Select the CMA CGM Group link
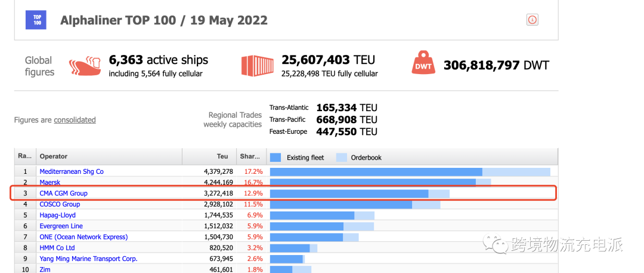Viewport: 644px width, 273px height. coord(64,194)
